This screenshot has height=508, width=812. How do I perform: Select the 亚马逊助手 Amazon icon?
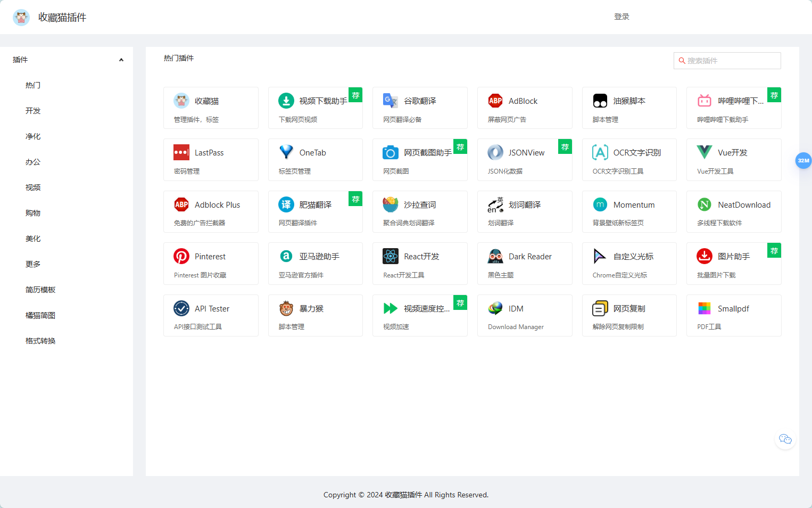[x=286, y=256]
